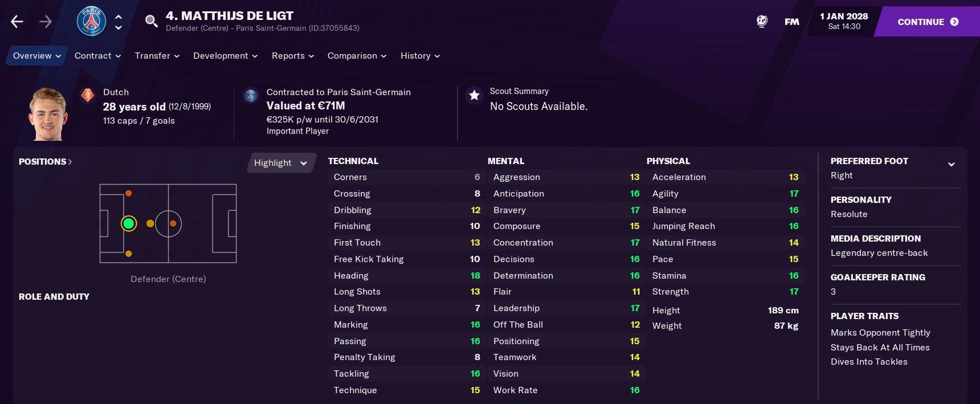980x404 pixels.
Task: Expand the Highlight dropdown
Action: (280, 163)
